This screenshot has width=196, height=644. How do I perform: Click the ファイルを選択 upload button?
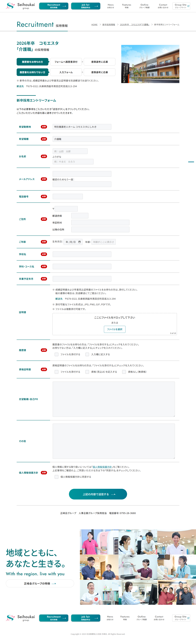(115, 329)
